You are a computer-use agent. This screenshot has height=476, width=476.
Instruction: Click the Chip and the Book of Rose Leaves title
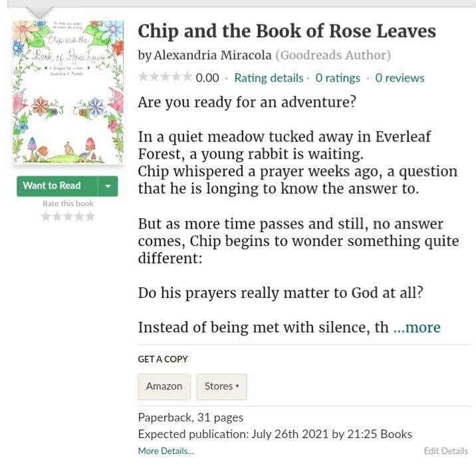tap(287, 31)
